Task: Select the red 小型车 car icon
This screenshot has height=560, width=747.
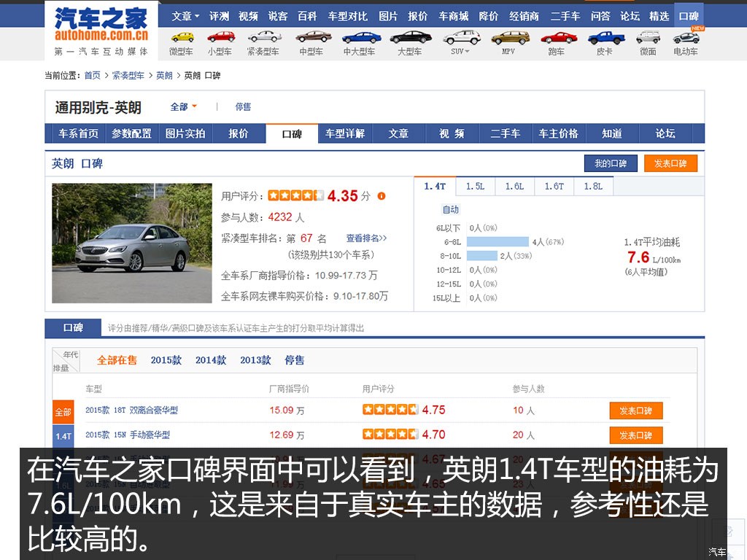Action: point(220,37)
